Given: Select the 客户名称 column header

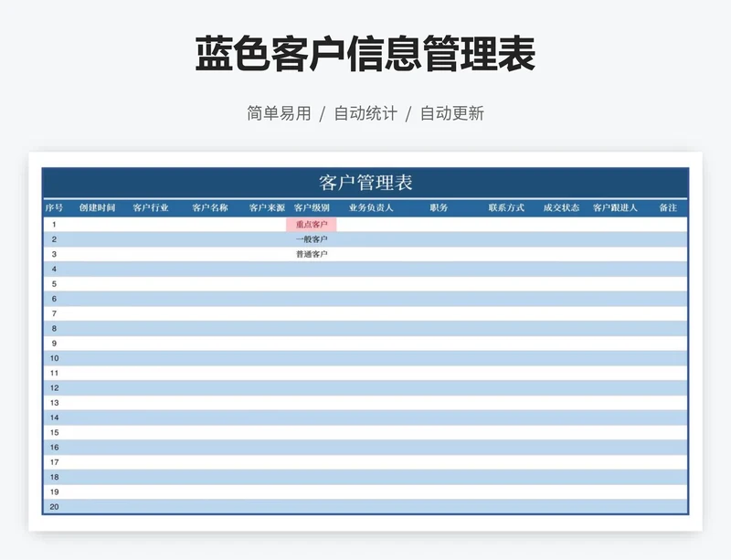Looking at the screenshot, I should pyautogui.click(x=210, y=207).
